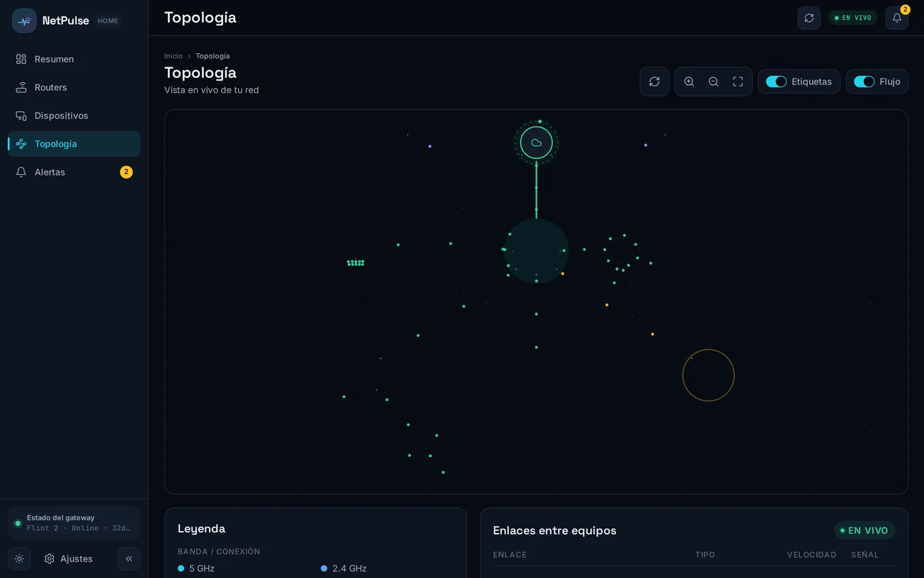This screenshot has height=578, width=924.
Task: Zoom out of the topology map
Action: click(x=714, y=82)
